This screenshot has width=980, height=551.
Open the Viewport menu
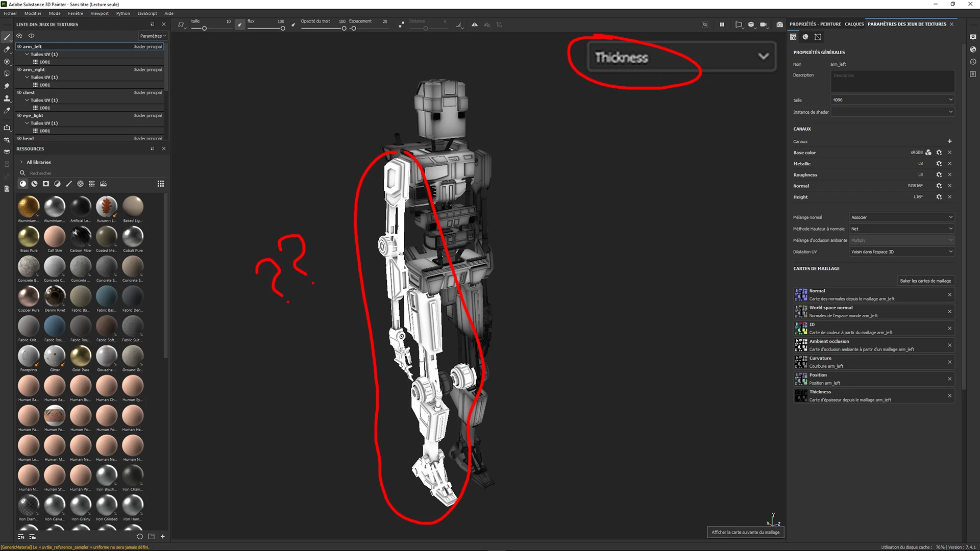(x=100, y=13)
